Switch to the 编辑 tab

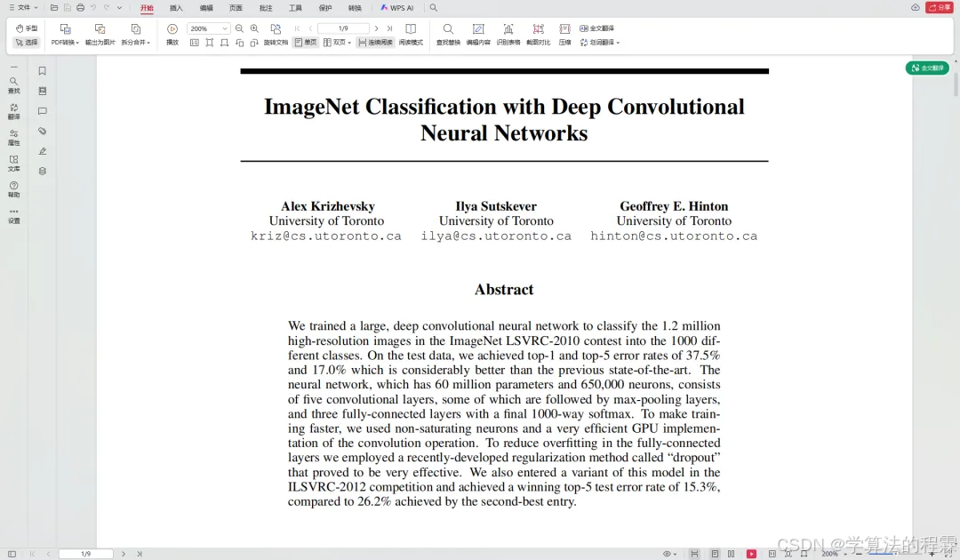(x=206, y=8)
